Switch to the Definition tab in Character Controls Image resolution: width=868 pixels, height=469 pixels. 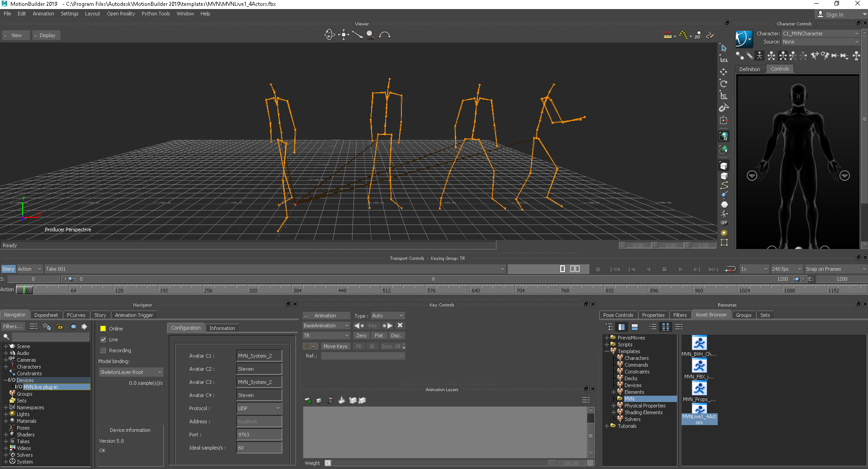(x=749, y=69)
